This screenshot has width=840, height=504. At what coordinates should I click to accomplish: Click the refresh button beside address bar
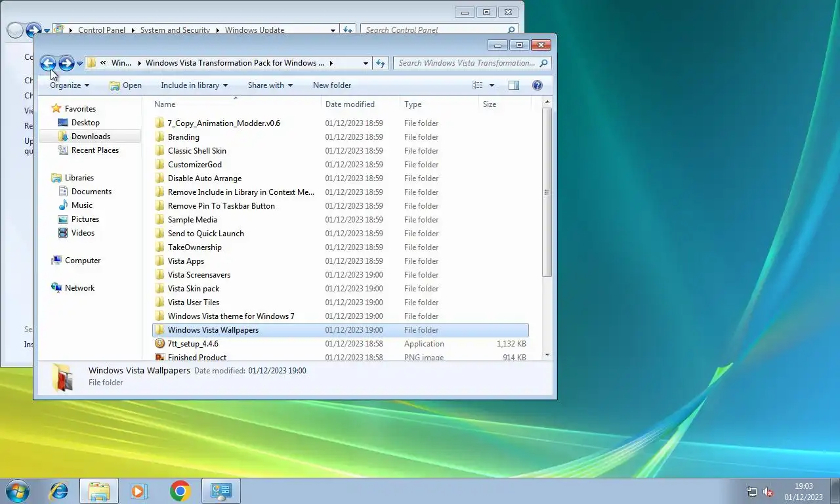pyautogui.click(x=380, y=63)
